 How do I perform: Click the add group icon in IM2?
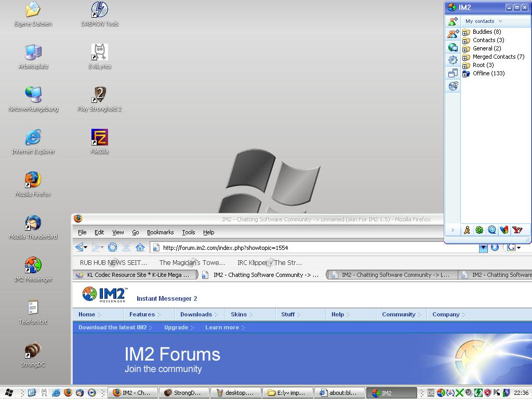[x=453, y=34]
